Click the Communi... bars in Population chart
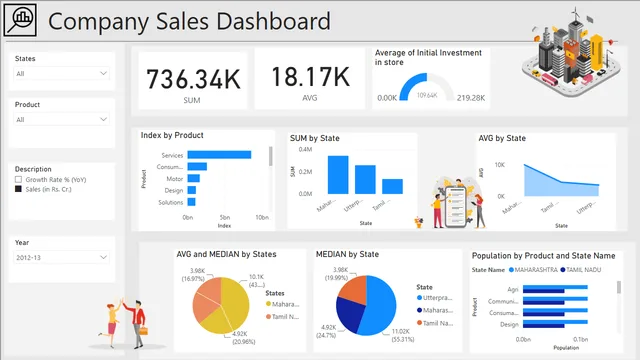 tap(555, 301)
